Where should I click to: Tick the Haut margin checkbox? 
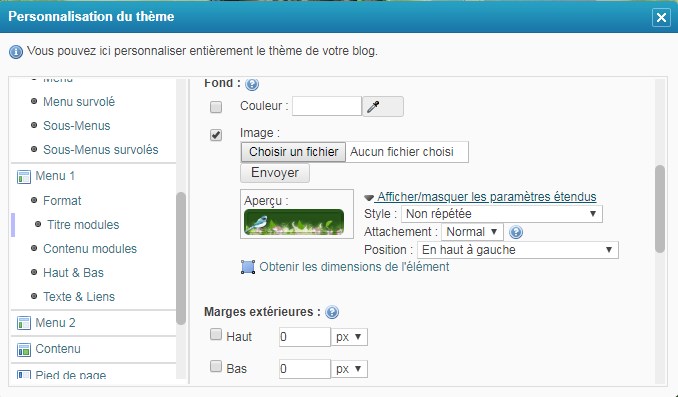pos(215,334)
